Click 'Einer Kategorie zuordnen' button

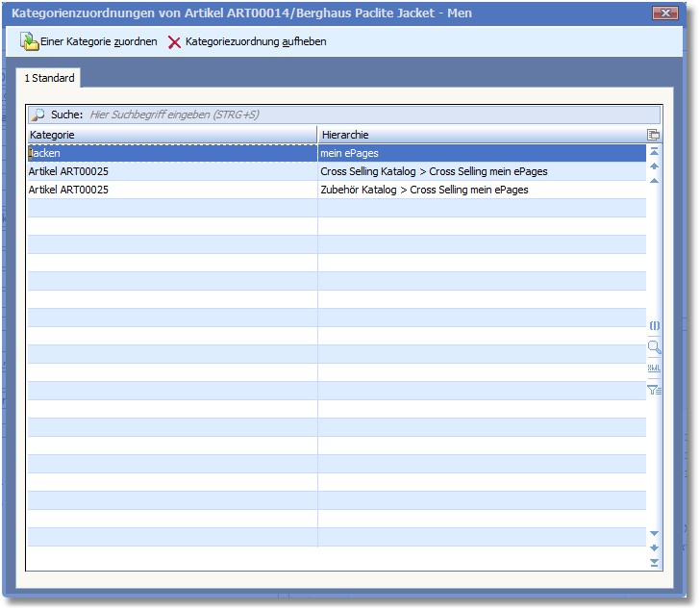pyautogui.click(x=89, y=42)
